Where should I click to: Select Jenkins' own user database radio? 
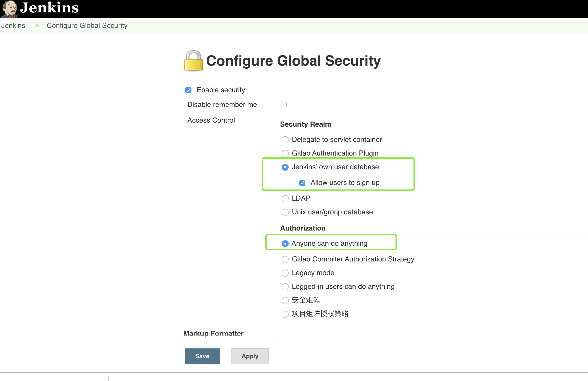point(285,167)
